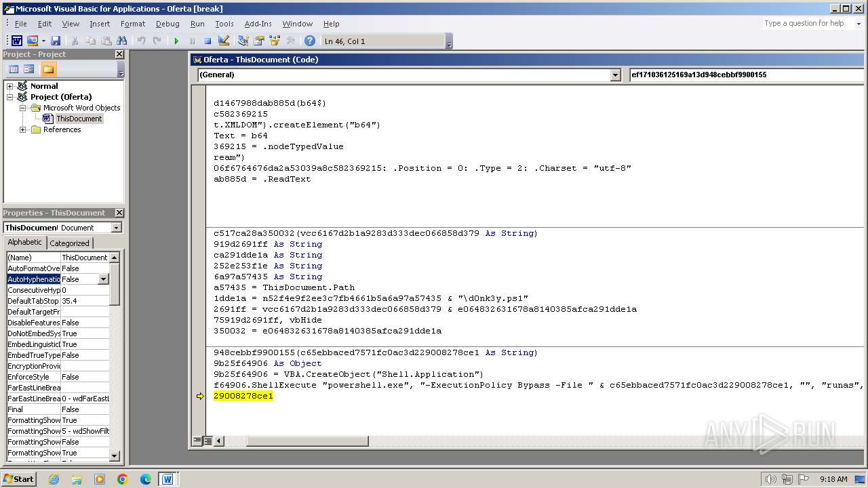Select the DefaultTabStop property value 35.4
The width and height of the screenshot is (868, 488).
pyautogui.click(x=85, y=301)
